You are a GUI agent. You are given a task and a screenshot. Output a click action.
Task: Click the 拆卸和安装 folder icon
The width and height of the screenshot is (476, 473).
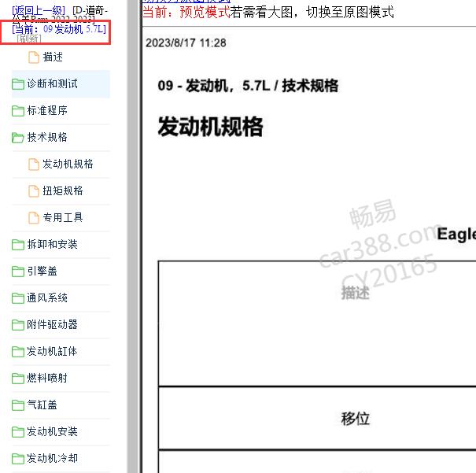(18, 245)
